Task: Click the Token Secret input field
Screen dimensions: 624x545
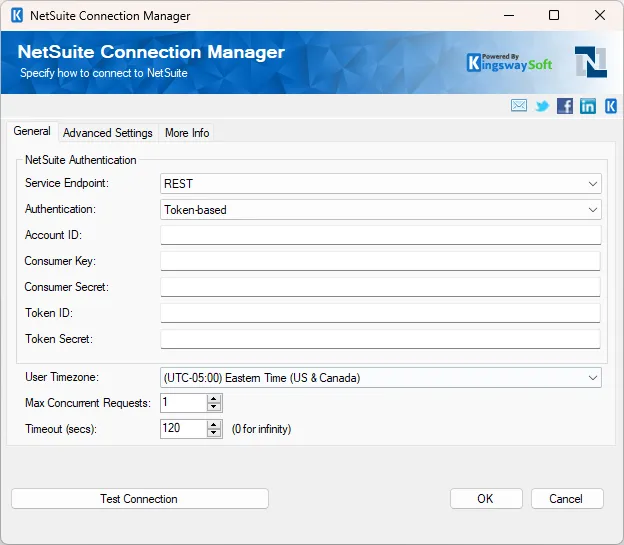Action: pyautogui.click(x=380, y=339)
